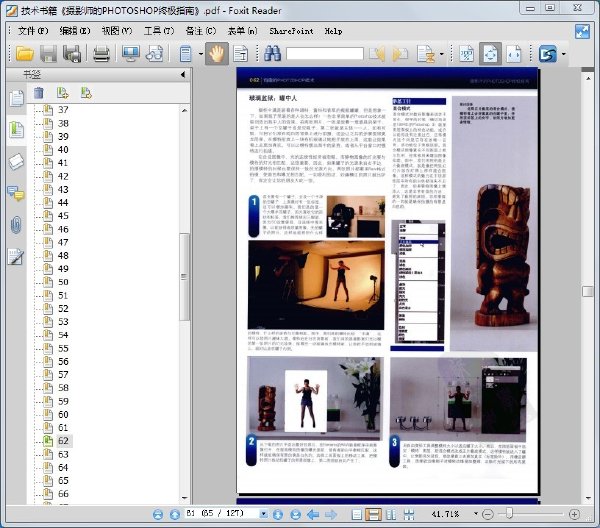Open the 文件 (F) menu
This screenshot has height=528, width=600.
pyautogui.click(x=33, y=31)
